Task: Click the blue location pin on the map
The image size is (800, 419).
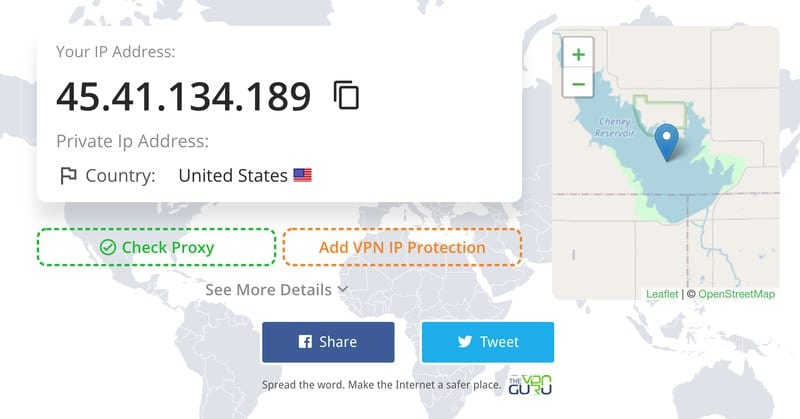Action: point(667,142)
